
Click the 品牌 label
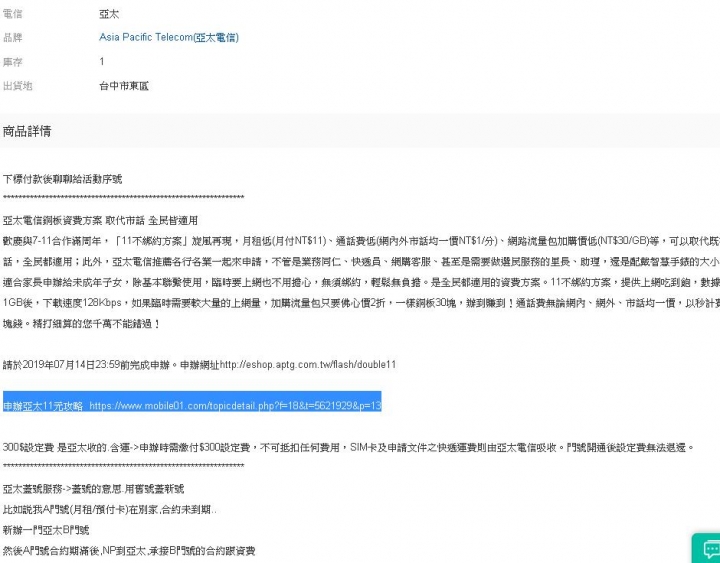click(12, 37)
